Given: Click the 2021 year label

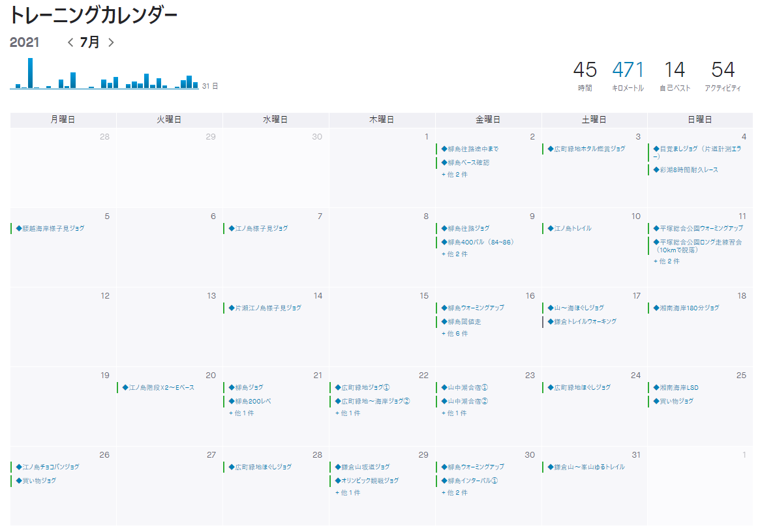Looking at the screenshot, I should coord(24,42).
